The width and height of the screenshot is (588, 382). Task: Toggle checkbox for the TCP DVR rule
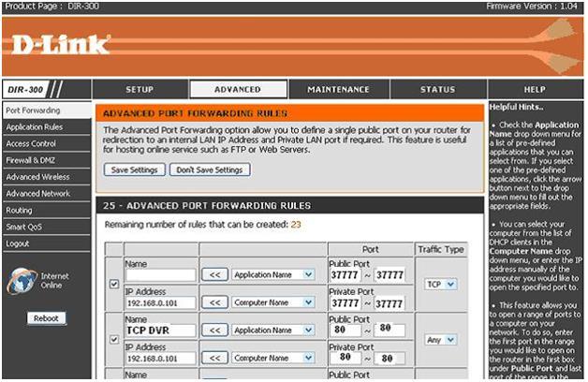(114, 340)
